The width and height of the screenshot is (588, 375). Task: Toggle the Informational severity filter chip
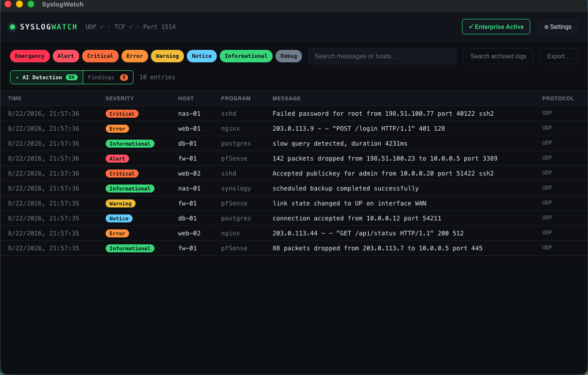click(x=246, y=56)
